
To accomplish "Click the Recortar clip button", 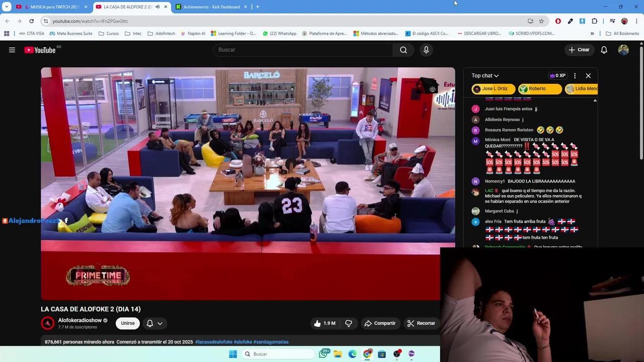I will coord(421,323).
